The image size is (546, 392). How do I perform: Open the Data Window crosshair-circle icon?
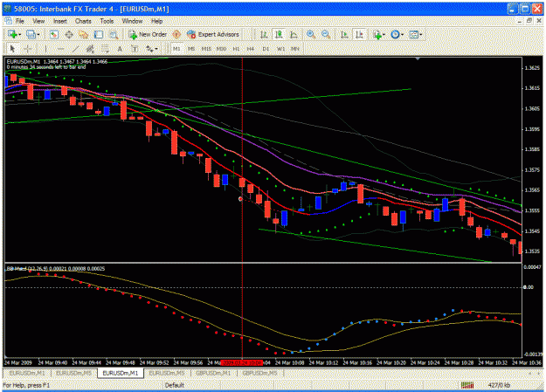(x=69, y=34)
